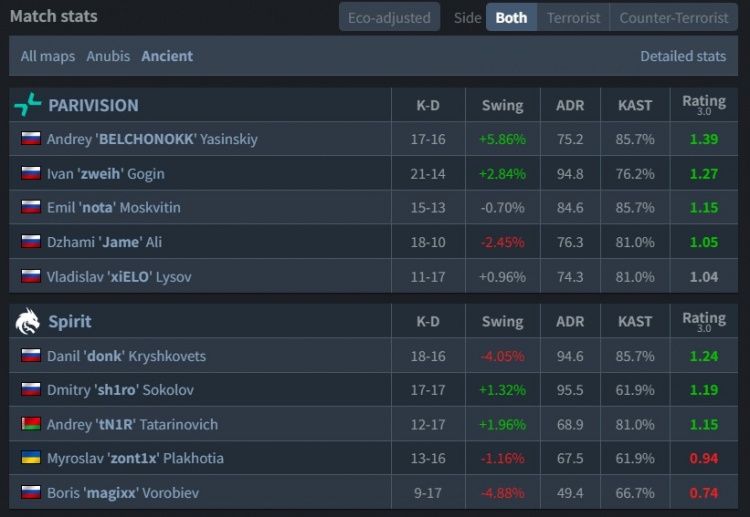750x517 pixels.
Task: Click the Russian flag beside BELCHONOKK
Action: [31, 139]
